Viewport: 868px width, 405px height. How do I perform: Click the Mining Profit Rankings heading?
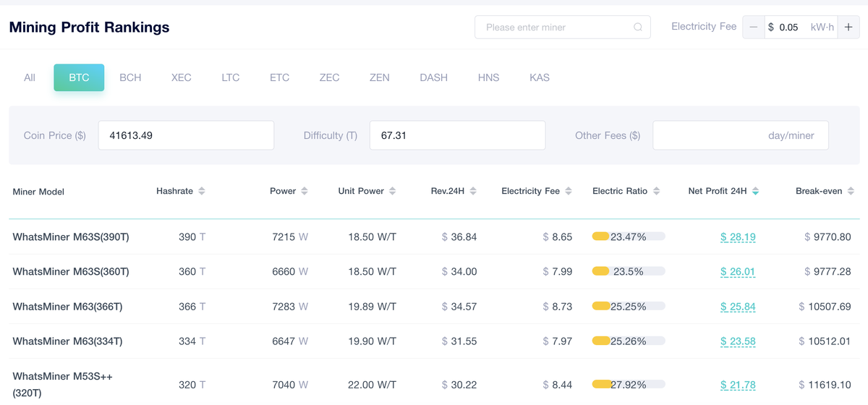pos(89,27)
